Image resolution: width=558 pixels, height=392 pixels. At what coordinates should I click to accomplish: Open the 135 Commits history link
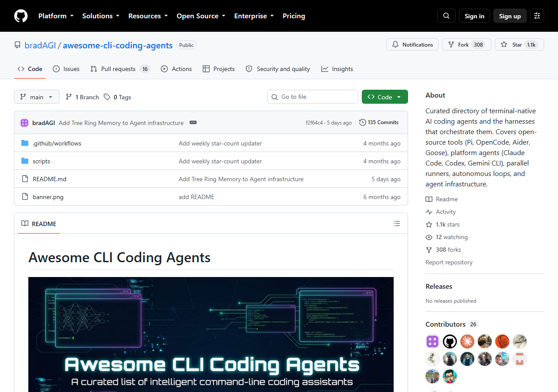coord(379,122)
